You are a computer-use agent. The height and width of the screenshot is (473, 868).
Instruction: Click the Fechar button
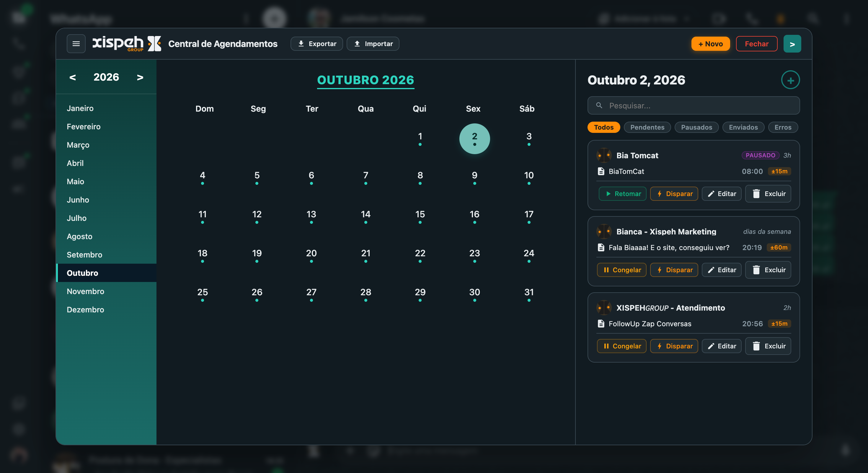pos(756,44)
